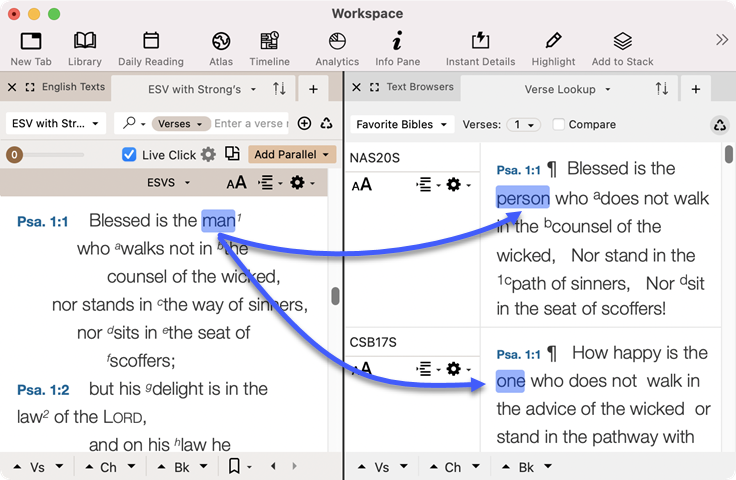Disable the Live Click checkbox
736x480 pixels.
(x=129, y=155)
